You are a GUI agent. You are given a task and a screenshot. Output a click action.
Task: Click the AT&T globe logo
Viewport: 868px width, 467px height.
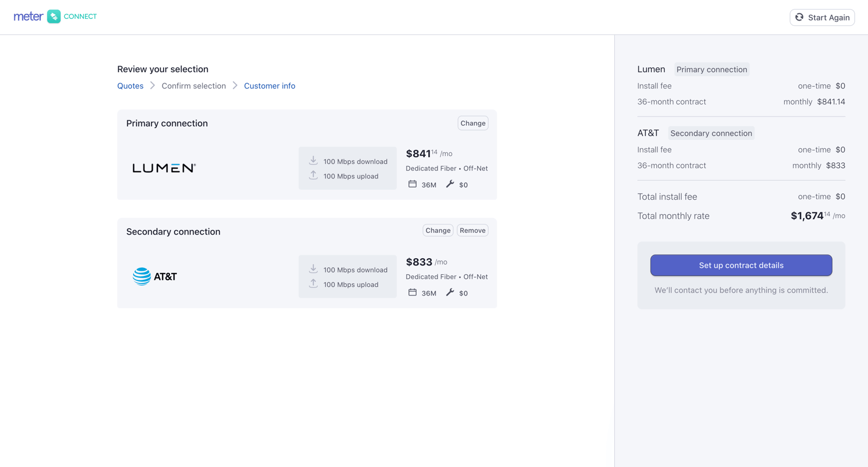click(142, 277)
